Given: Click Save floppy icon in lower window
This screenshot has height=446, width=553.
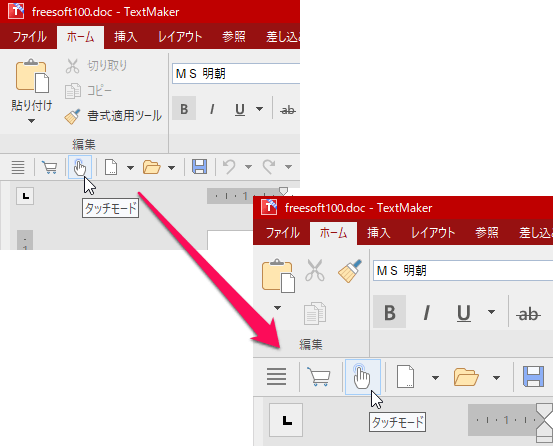Looking at the screenshot, I should click(533, 376).
